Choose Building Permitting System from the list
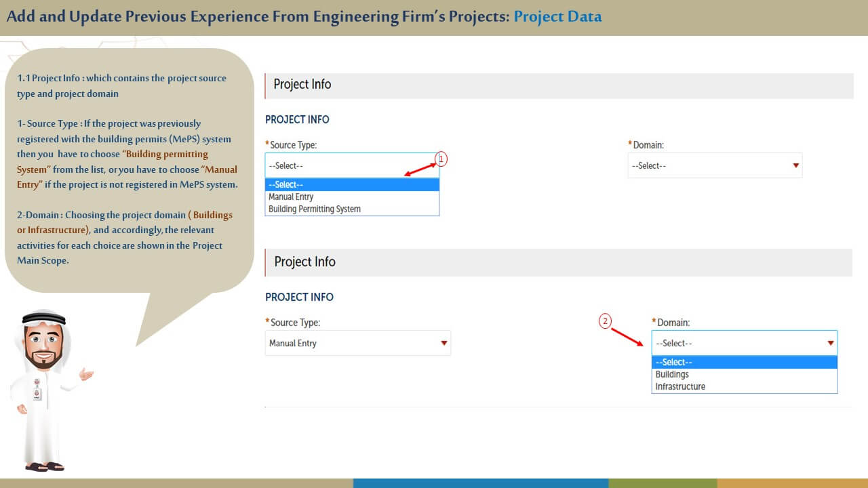Screen dimensions: 868x488 pyautogui.click(x=315, y=209)
